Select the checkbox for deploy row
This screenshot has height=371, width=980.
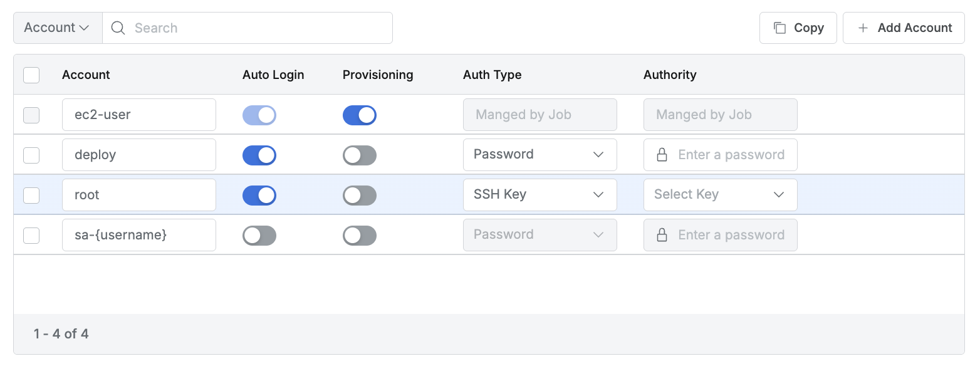[x=31, y=155]
